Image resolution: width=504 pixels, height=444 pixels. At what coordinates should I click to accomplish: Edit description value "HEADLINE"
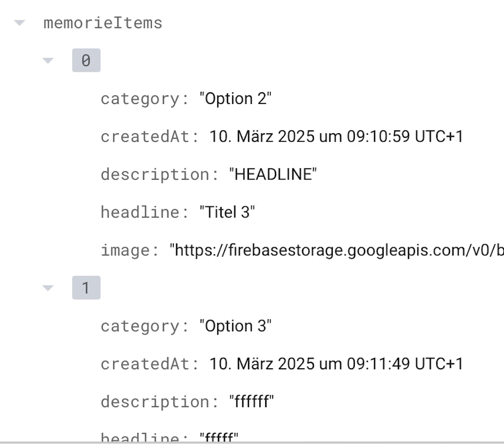point(273,175)
